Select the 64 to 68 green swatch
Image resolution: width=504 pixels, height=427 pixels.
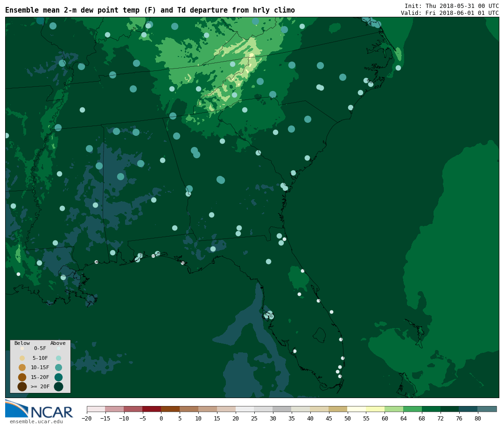pyautogui.click(x=413, y=409)
